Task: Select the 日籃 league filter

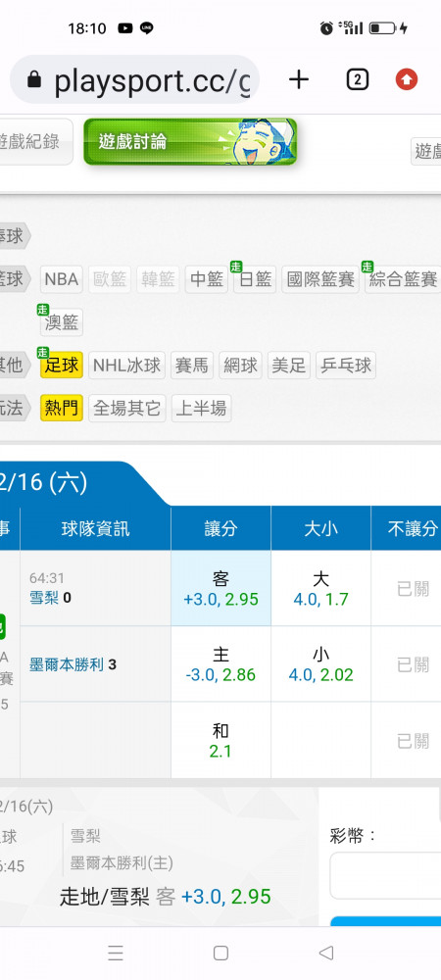Action: tap(255, 279)
